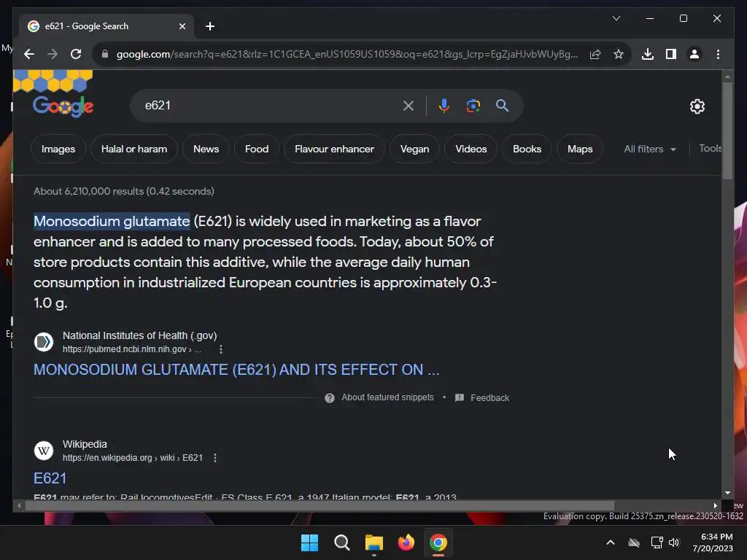
Task: Click About featured snippets link
Action: [x=387, y=397]
